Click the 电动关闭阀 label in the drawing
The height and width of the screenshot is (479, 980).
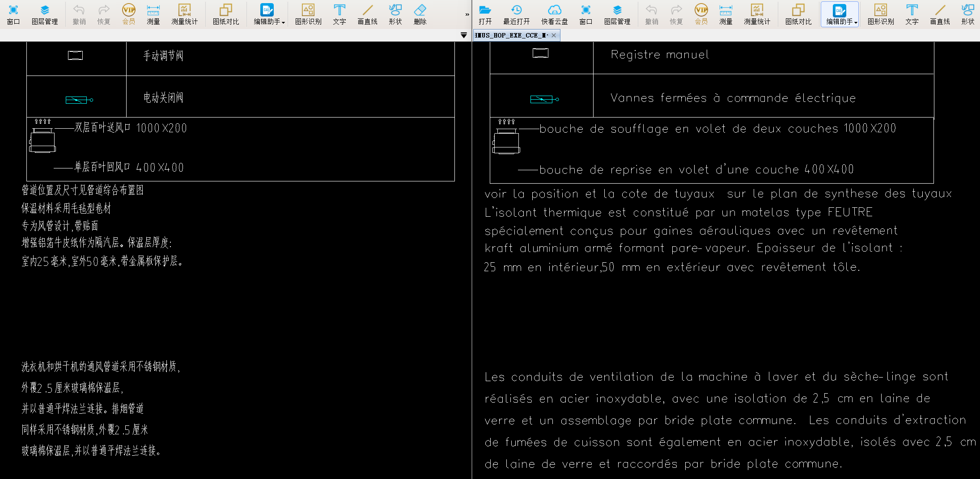click(163, 97)
